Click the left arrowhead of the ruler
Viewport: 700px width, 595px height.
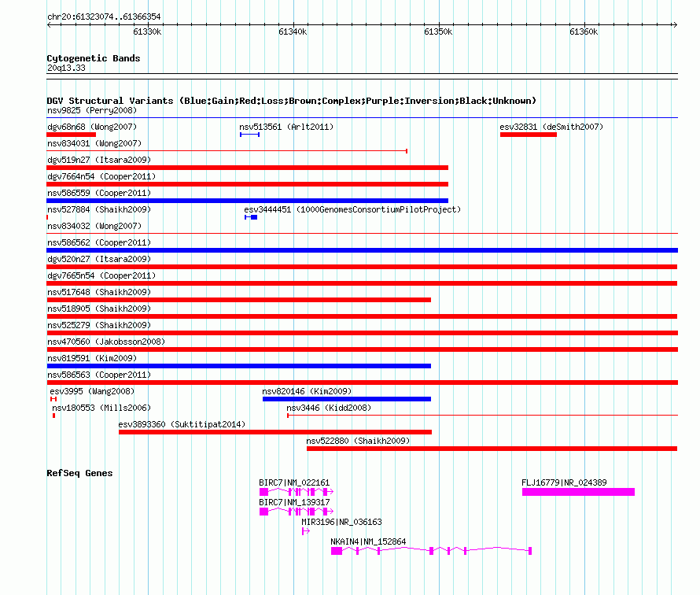pos(49,24)
